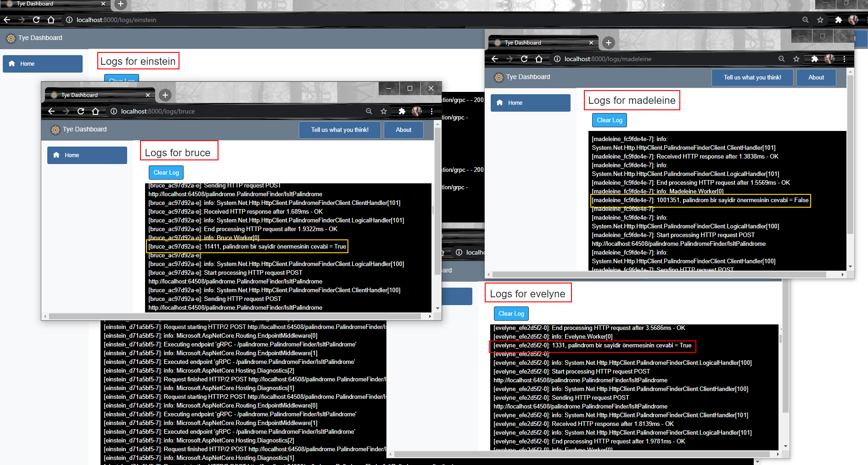Bookmark the madeleine logs page
Screen dimensions: 868x465
pyautogui.click(x=796, y=59)
